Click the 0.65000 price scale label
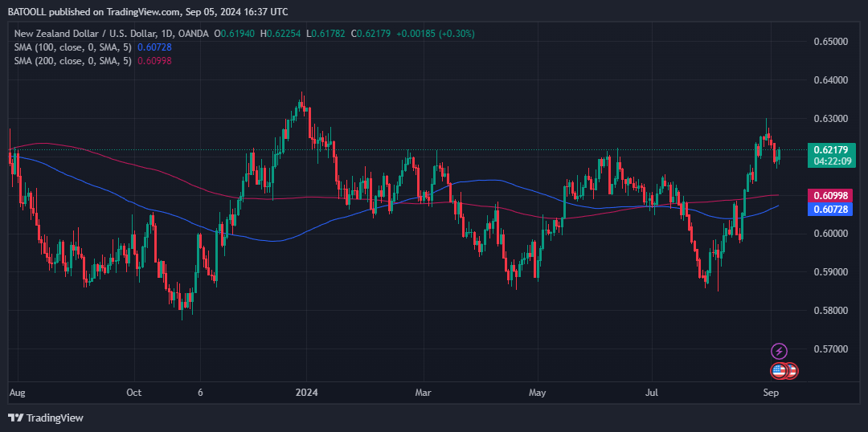Viewport: 868px width, 432px height. point(830,41)
